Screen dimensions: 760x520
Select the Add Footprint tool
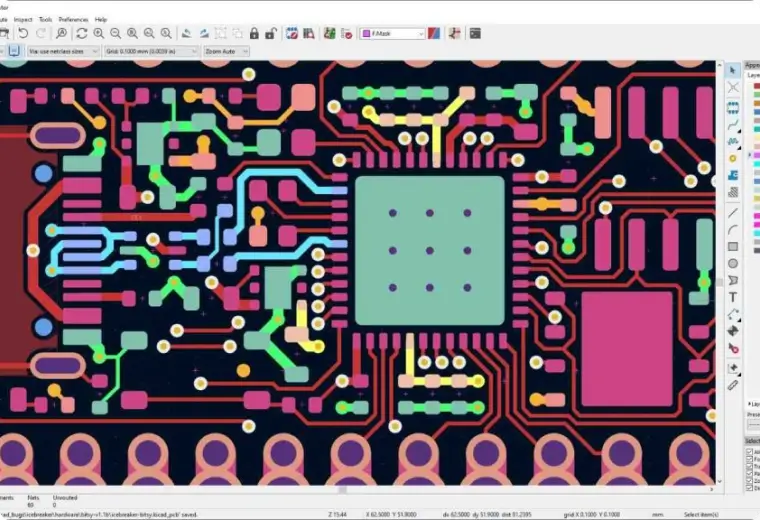(x=733, y=108)
